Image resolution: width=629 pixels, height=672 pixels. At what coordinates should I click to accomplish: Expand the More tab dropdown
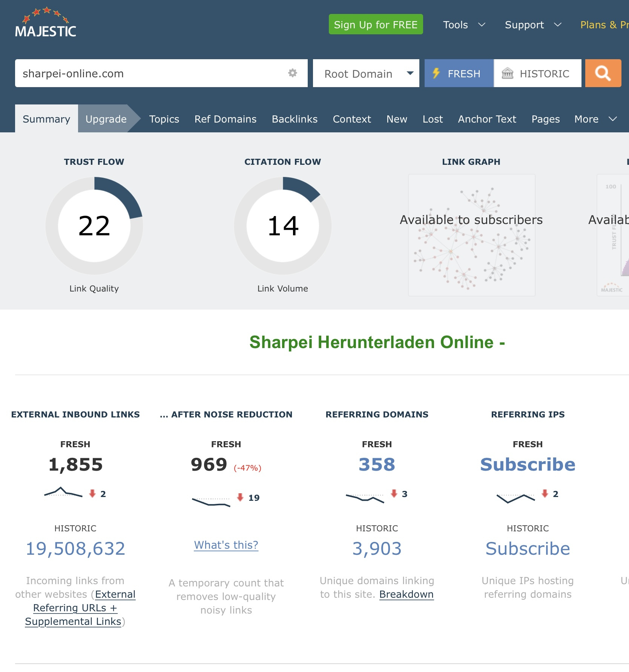pyautogui.click(x=595, y=119)
